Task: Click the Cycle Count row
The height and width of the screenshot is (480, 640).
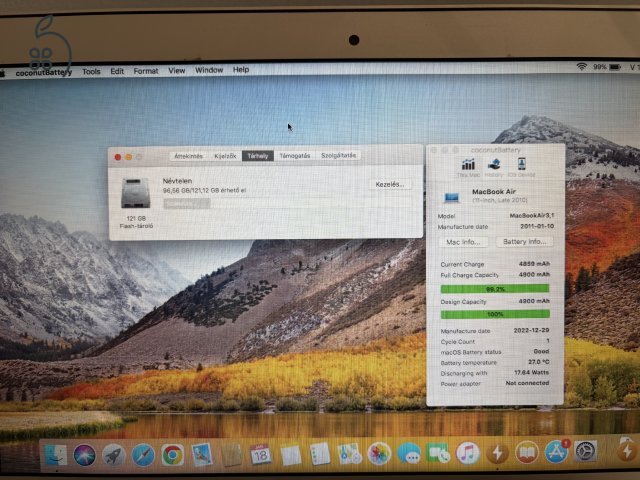Action: (495, 341)
